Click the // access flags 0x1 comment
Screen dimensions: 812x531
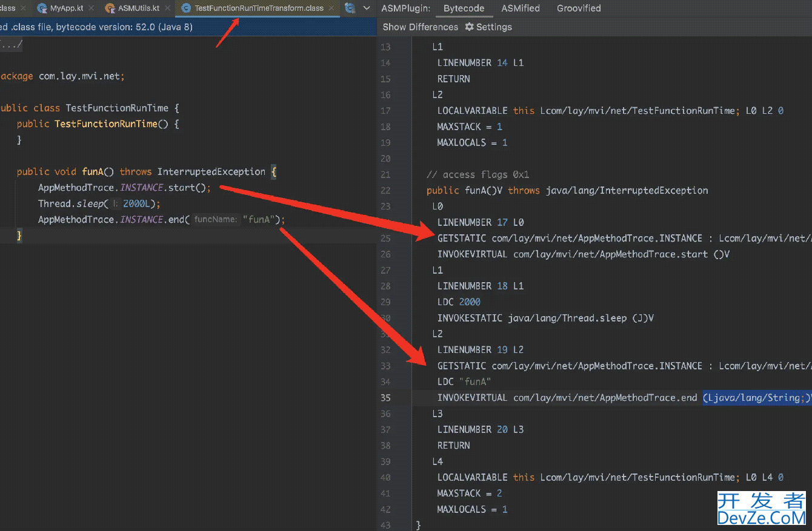(478, 174)
